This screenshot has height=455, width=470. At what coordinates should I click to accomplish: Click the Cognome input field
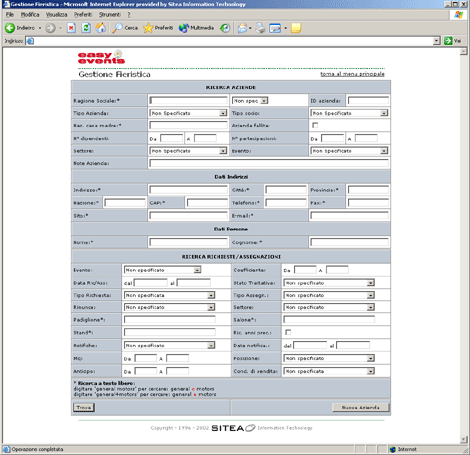(349, 242)
